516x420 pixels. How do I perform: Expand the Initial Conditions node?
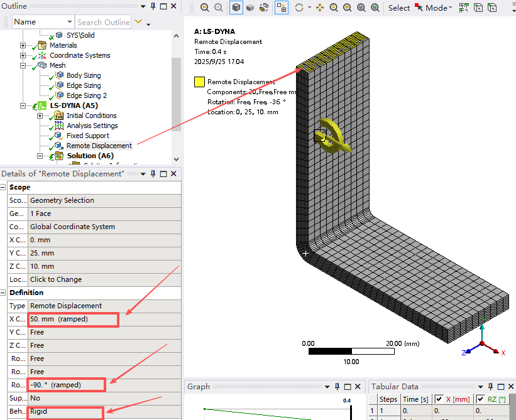pos(40,116)
